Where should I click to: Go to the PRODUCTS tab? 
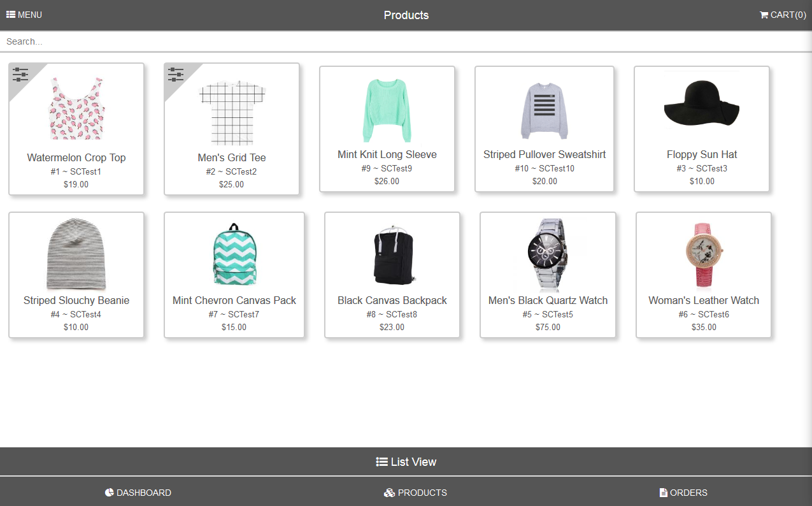tap(415, 493)
